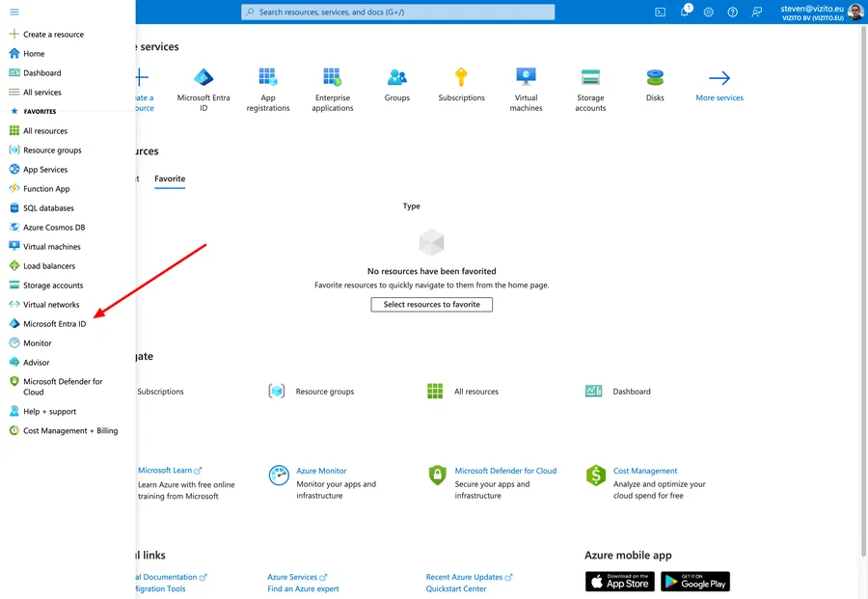This screenshot has height=599, width=868.
Task: Open the portal settings gear
Action: pyautogui.click(x=707, y=12)
